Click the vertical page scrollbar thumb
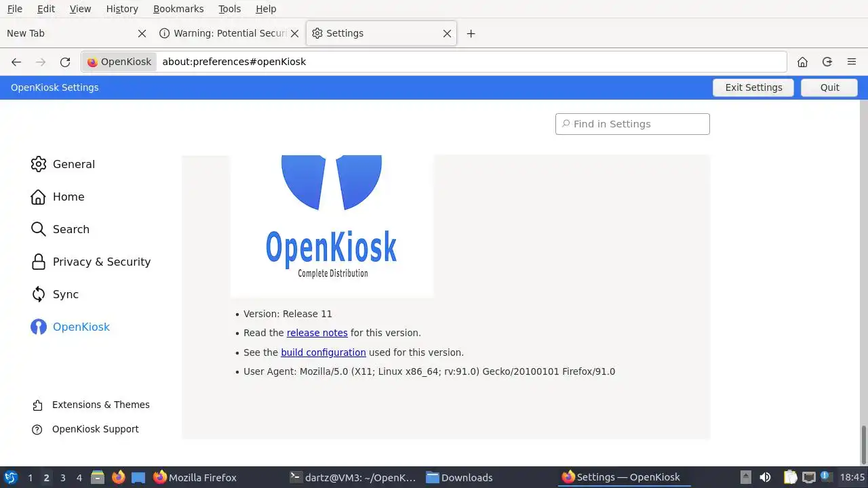868x488 pixels. point(864,444)
